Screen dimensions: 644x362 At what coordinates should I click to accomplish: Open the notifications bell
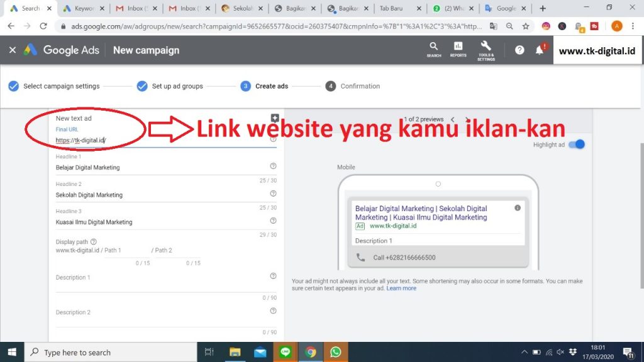pos(540,50)
